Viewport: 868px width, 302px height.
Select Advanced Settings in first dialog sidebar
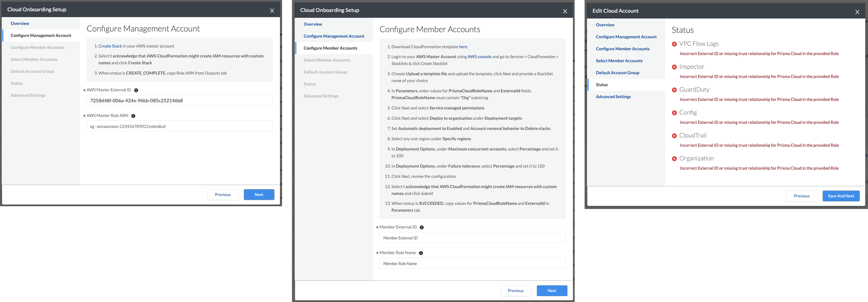click(28, 95)
